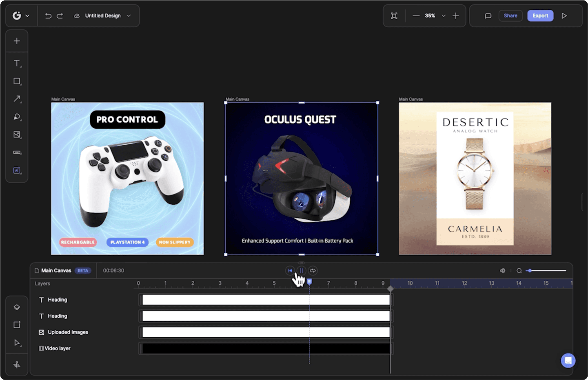
Task: Click the add plus icon in the left toolbar
Action: pos(17,41)
